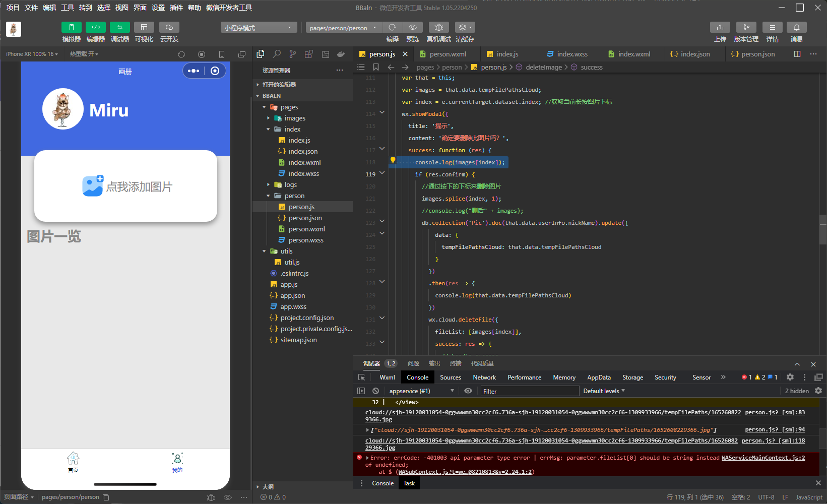Click the console Filter input
827x504 pixels.
530,391
